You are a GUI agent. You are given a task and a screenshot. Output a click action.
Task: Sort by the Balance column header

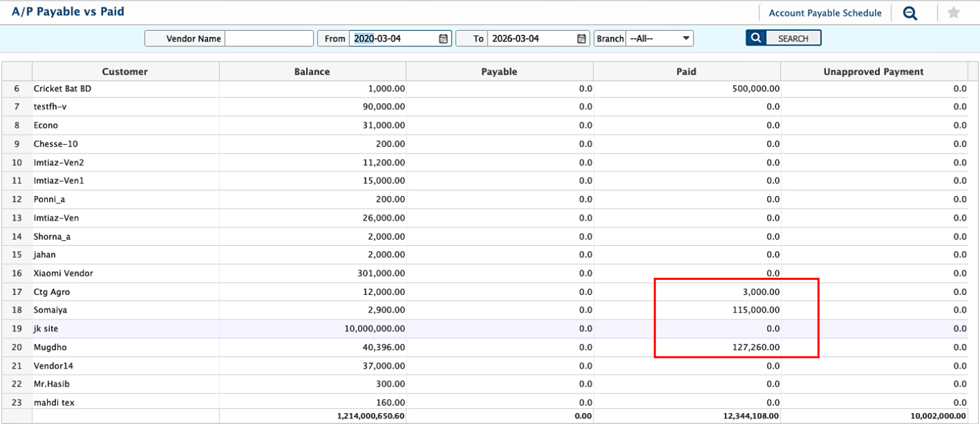(x=312, y=72)
